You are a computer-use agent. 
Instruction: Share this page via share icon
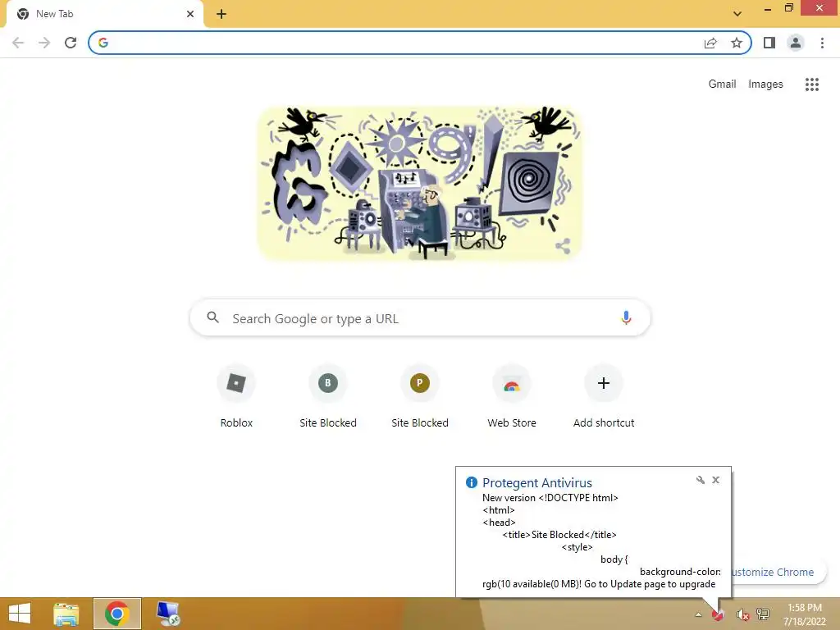coord(710,43)
